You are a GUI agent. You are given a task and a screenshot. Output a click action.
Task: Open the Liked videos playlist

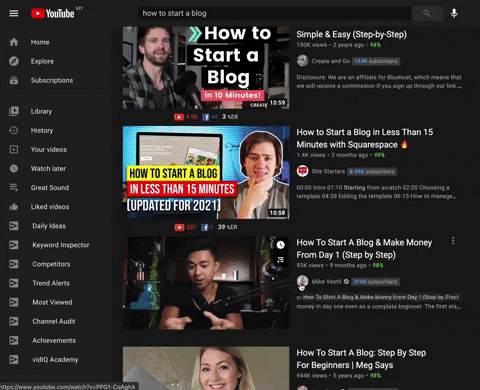point(50,207)
